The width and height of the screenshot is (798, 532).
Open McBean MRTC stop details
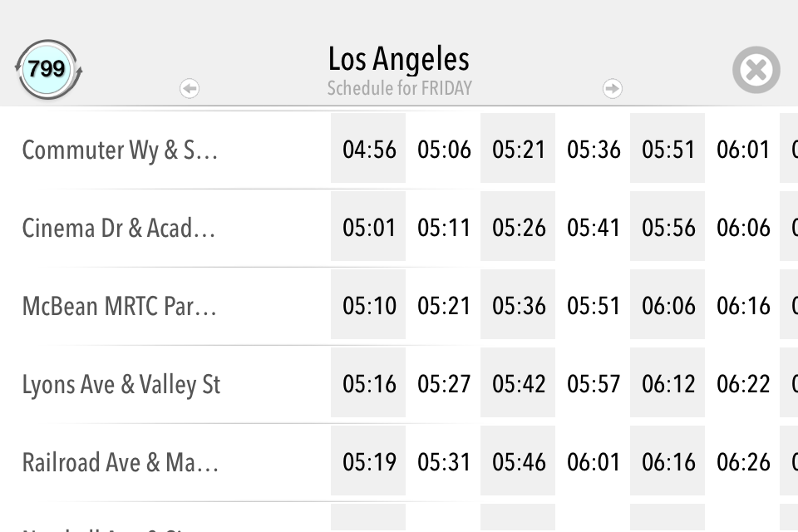[x=119, y=306]
